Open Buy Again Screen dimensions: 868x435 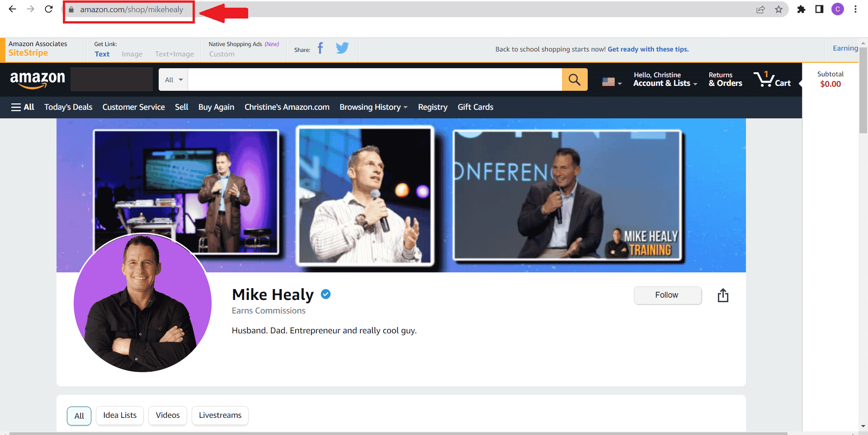point(216,107)
